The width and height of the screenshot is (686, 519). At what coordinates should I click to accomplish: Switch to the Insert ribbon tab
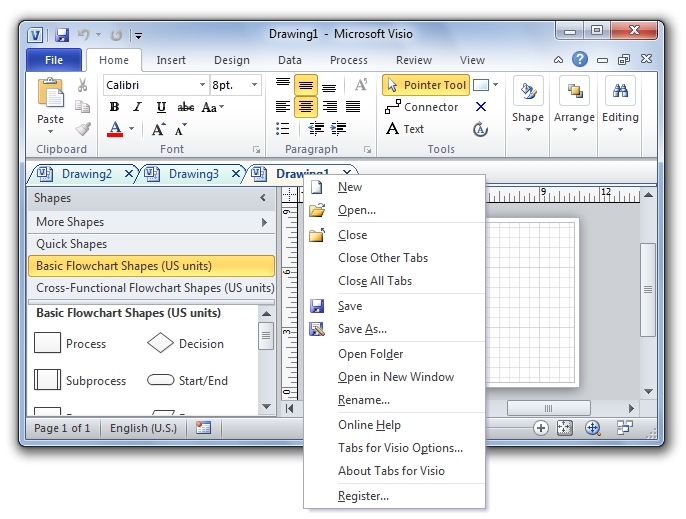[171, 60]
